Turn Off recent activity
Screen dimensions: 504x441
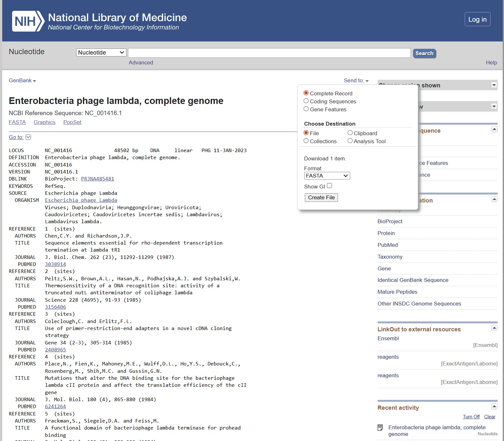coord(471,417)
